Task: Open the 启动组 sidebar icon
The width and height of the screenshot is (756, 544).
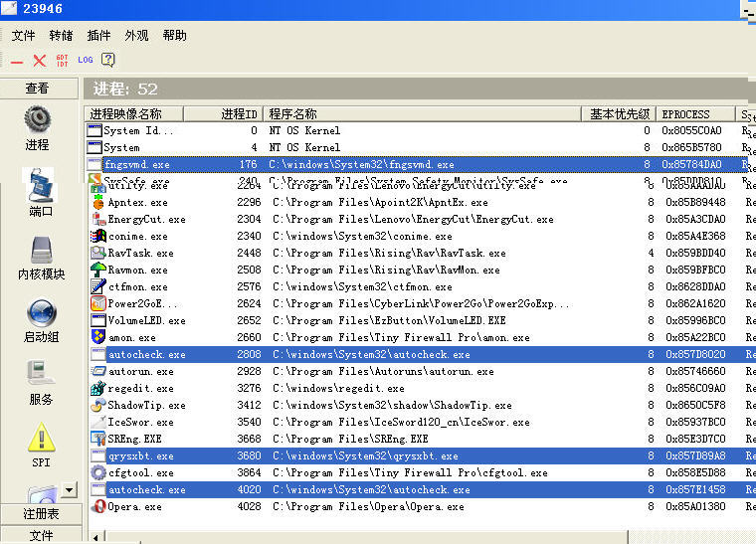Action: pos(42,312)
